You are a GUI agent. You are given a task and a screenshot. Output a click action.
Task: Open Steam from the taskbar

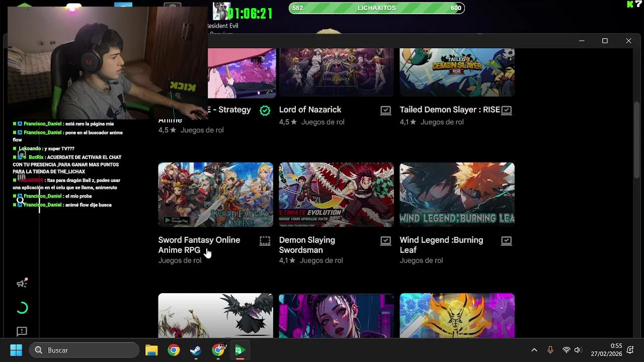(196, 350)
